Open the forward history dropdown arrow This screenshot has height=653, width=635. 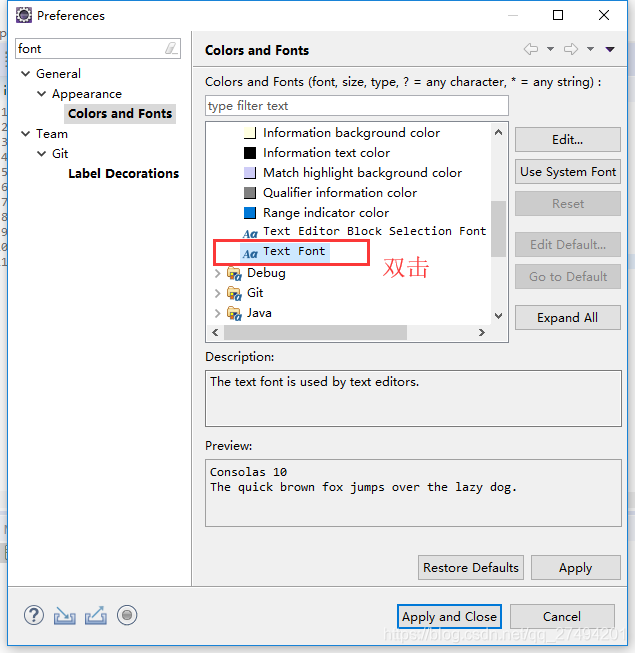click(590, 49)
